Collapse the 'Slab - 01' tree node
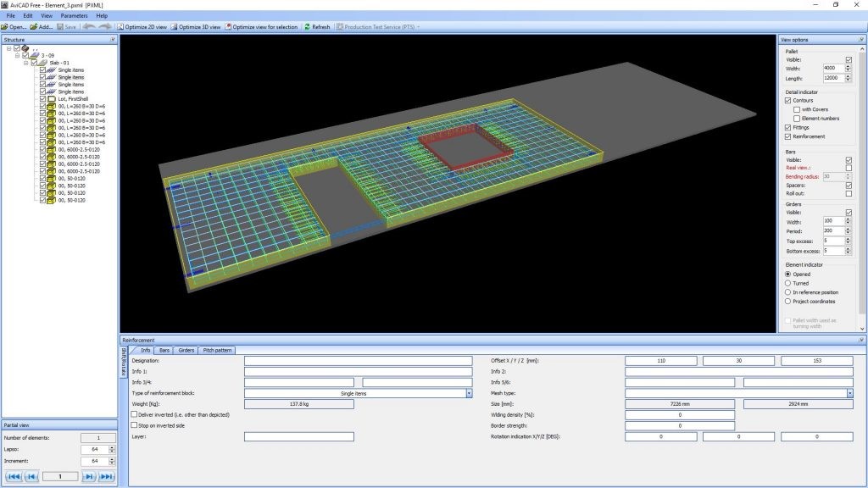The image size is (868, 488). (26, 62)
